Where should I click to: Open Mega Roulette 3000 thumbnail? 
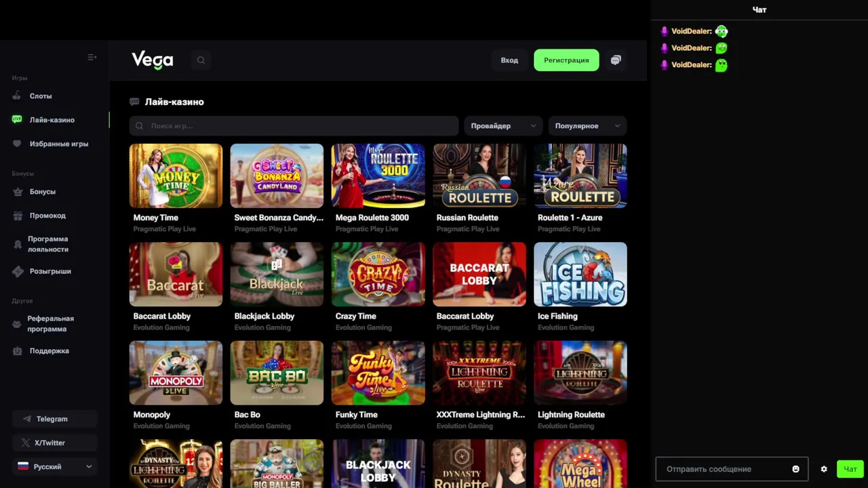[378, 176]
